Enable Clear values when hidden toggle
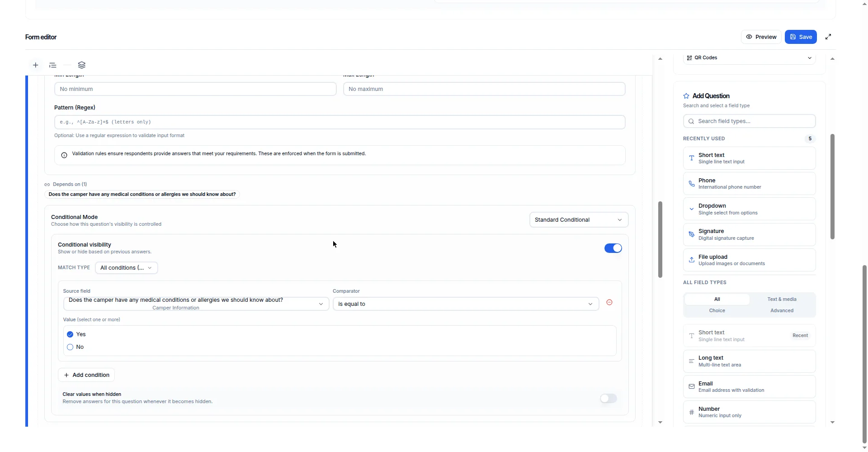 (x=609, y=399)
